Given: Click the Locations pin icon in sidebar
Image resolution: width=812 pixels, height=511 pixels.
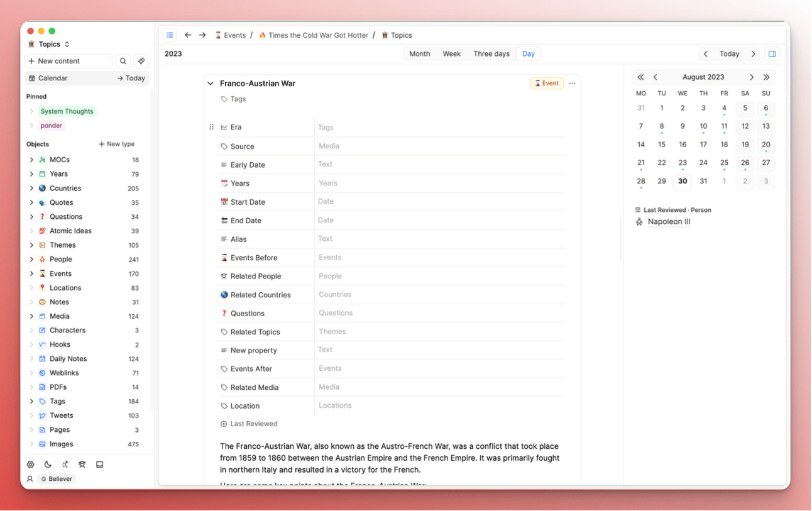Looking at the screenshot, I should pos(42,288).
